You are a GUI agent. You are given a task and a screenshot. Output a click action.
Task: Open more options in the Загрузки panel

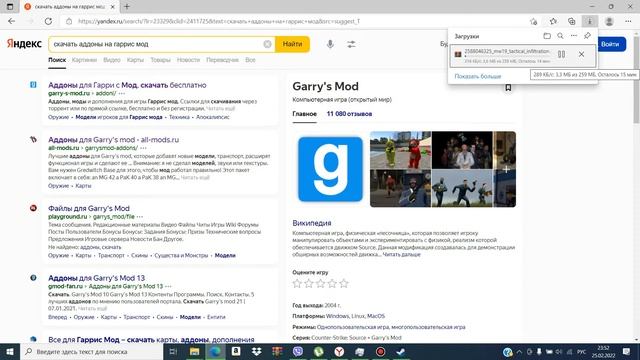coord(574,36)
